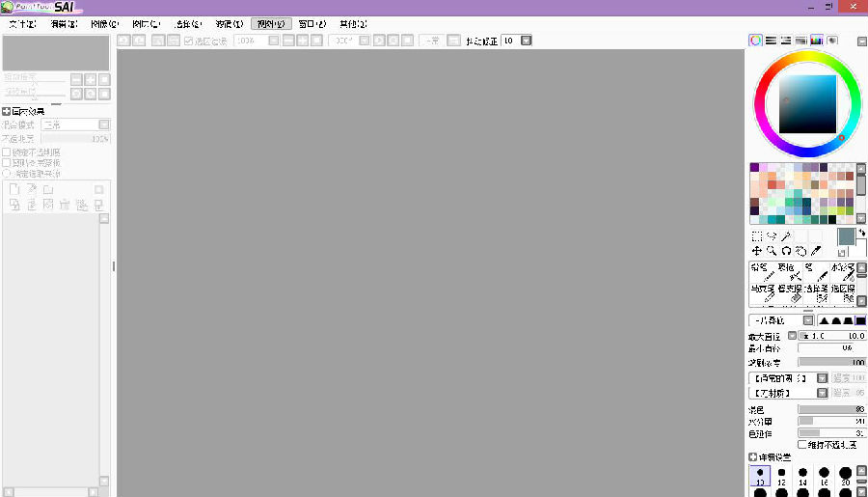
Task: Open the brush shape dropdown
Action: pyautogui.click(x=807, y=320)
